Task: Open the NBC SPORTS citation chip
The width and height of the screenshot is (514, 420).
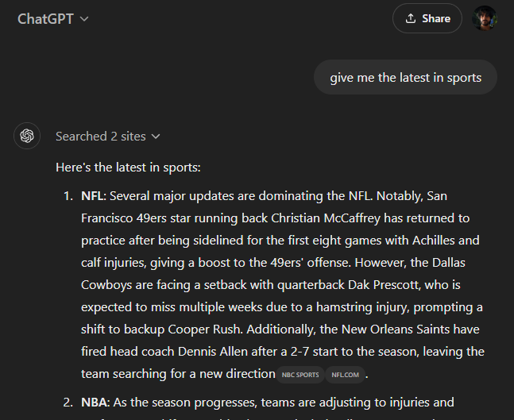Action: tap(300, 374)
